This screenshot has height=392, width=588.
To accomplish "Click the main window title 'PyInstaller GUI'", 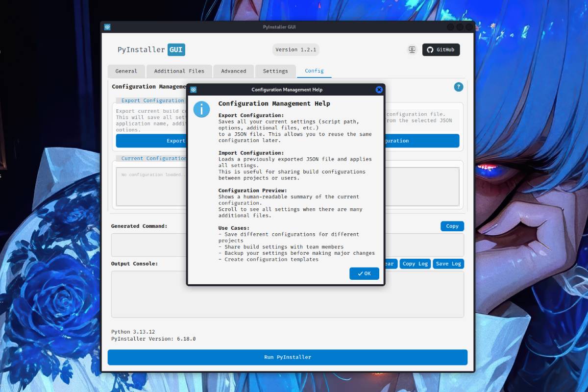I will pos(279,27).
